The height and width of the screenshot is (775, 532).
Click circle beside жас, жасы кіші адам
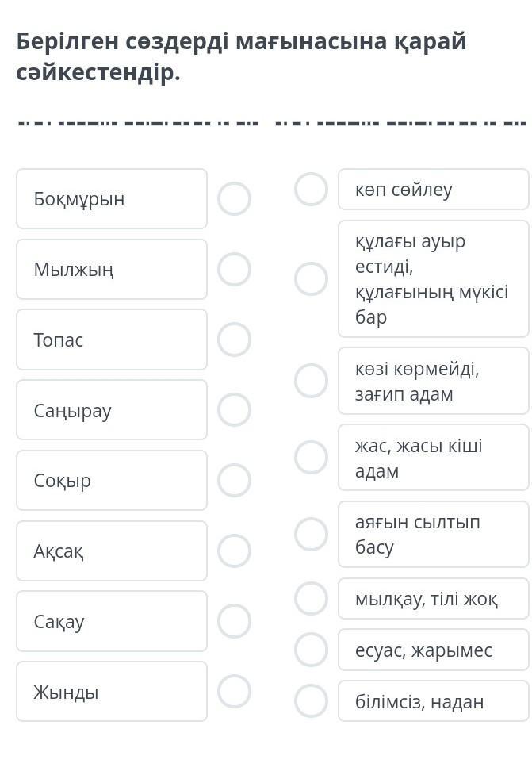[x=311, y=458]
